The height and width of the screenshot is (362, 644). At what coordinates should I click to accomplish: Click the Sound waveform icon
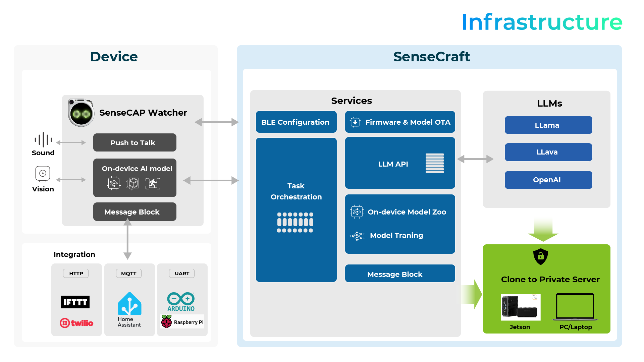(x=43, y=140)
